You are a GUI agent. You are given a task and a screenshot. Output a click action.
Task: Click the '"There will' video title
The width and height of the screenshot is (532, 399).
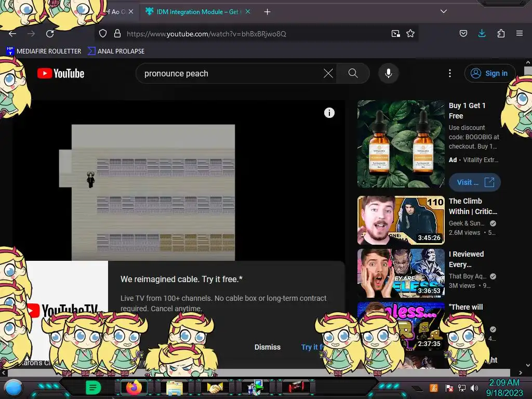point(465,307)
